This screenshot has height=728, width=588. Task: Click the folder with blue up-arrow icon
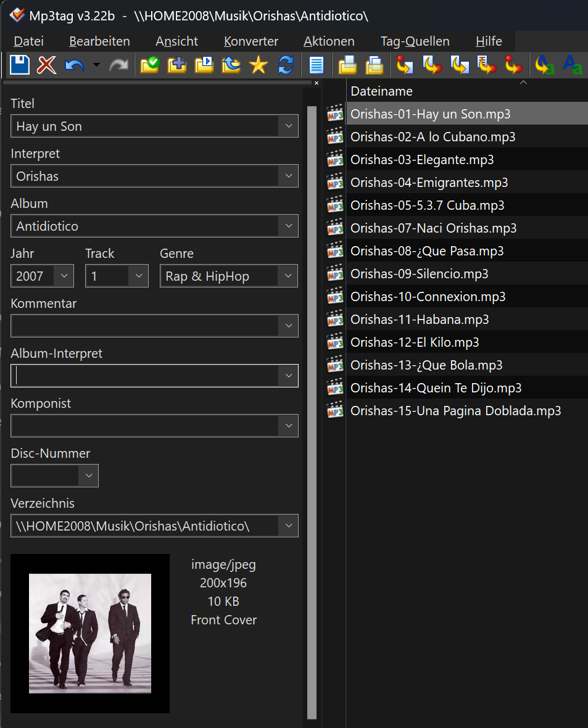point(231,65)
